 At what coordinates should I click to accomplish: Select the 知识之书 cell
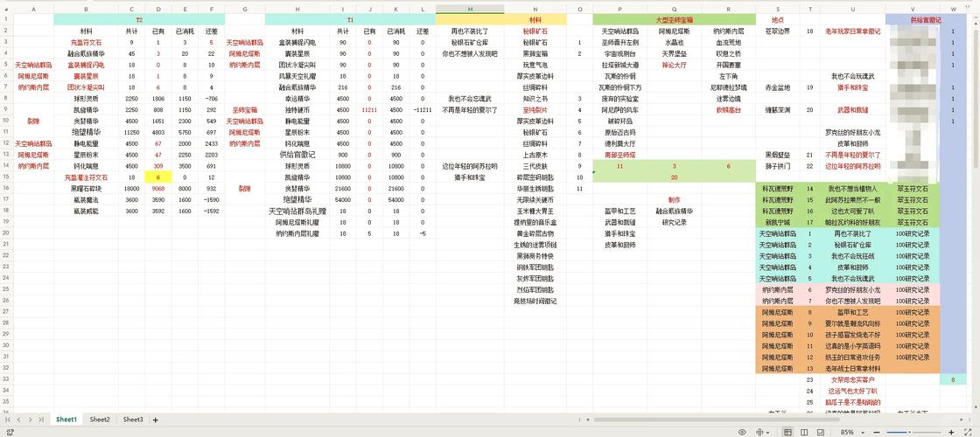click(535, 99)
